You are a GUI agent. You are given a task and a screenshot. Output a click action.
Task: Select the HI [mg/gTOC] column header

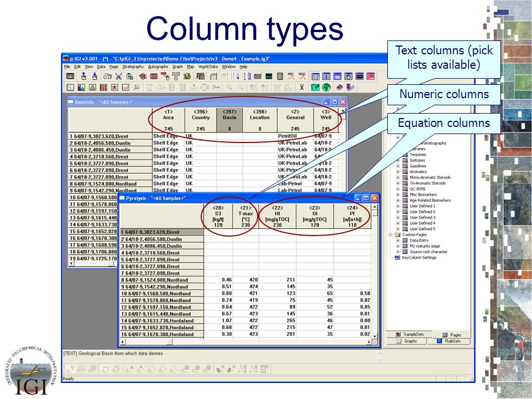click(277, 216)
